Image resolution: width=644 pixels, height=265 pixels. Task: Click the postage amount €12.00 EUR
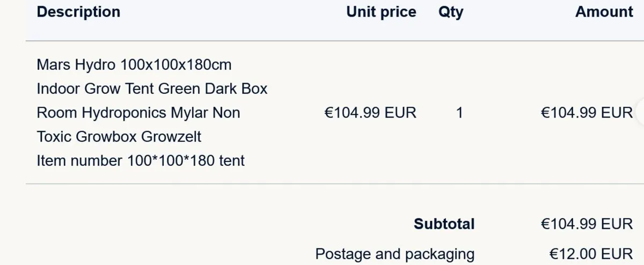click(x=591, y=253)
